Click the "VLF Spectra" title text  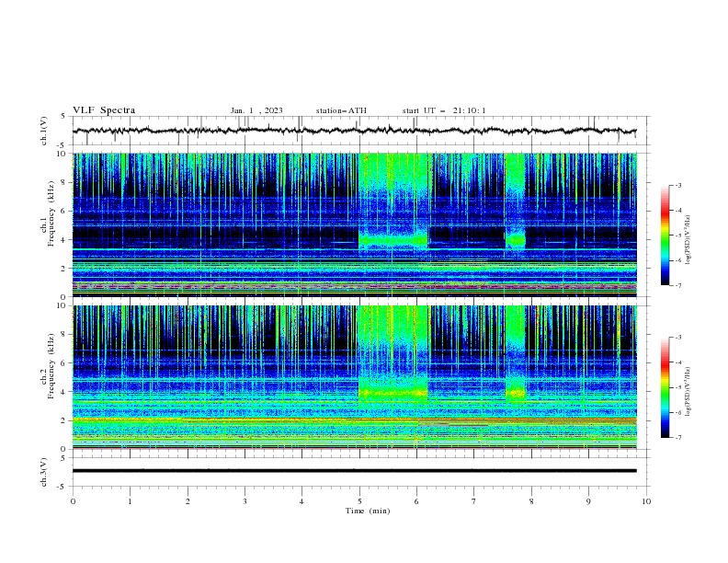(104, 110)
